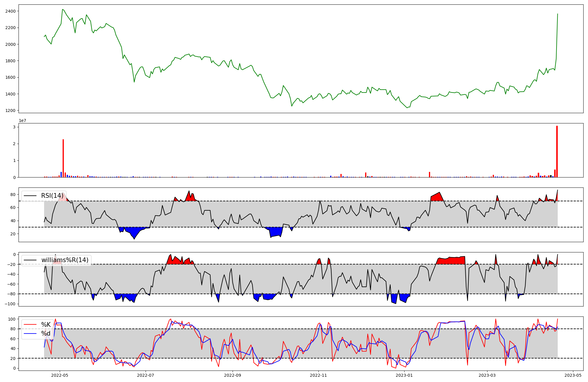The image size is (588, 382).
Task: Click the 1400 price axis label
Action: pyautogui.click(x=11, y=94)
